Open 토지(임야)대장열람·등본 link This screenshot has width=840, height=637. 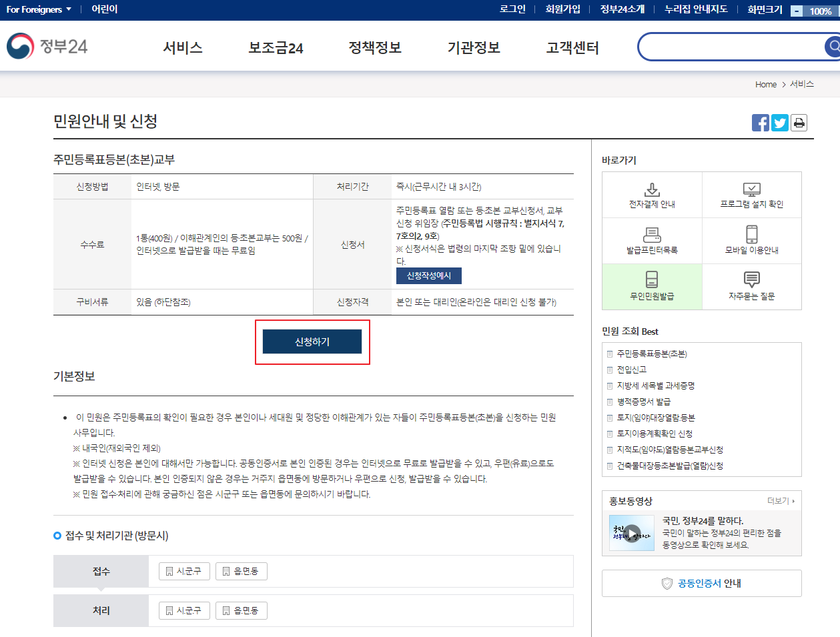656,418
